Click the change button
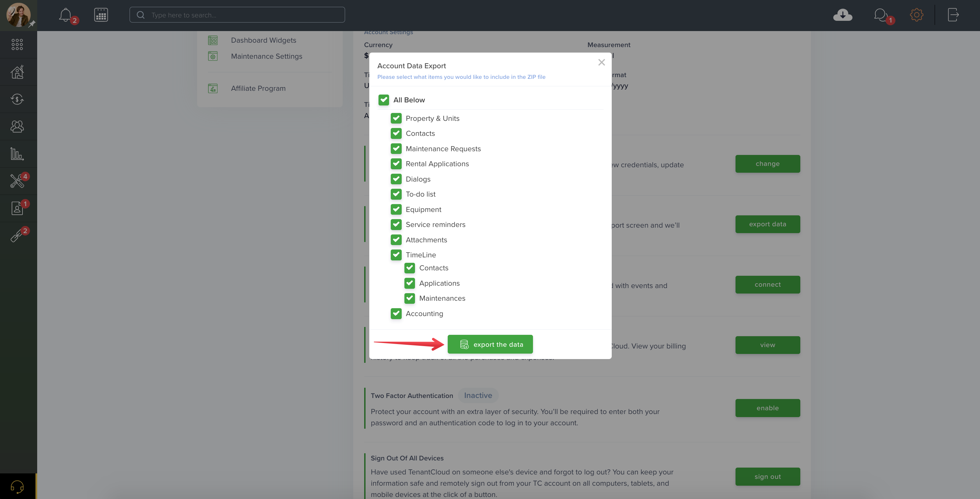This screenshot has height=499, width=980. 767,164
